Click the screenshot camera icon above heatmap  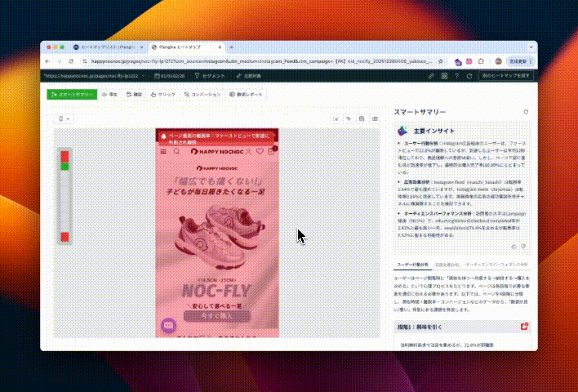[x=375, y=119]
